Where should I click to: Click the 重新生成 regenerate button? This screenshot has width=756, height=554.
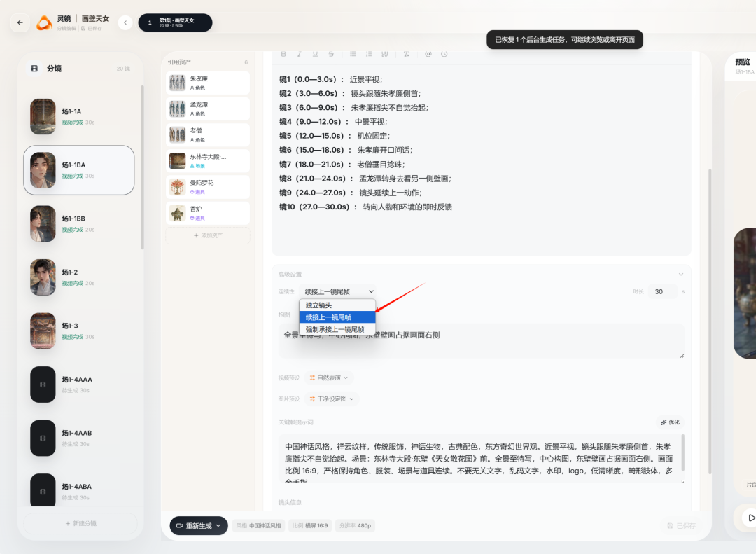(199, 525)
